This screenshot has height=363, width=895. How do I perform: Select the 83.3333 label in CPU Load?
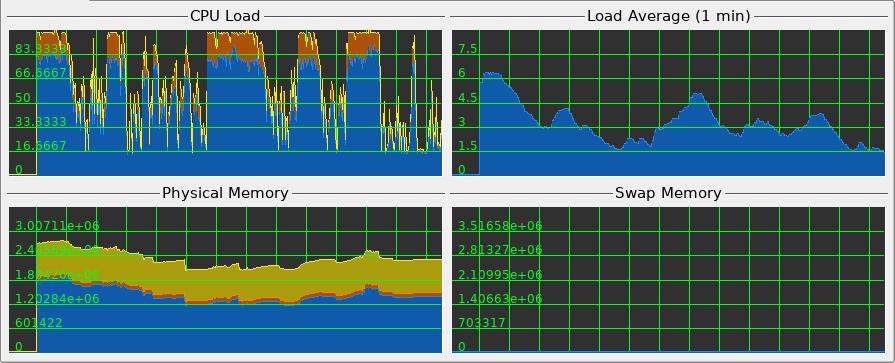[x=41, y=49]
